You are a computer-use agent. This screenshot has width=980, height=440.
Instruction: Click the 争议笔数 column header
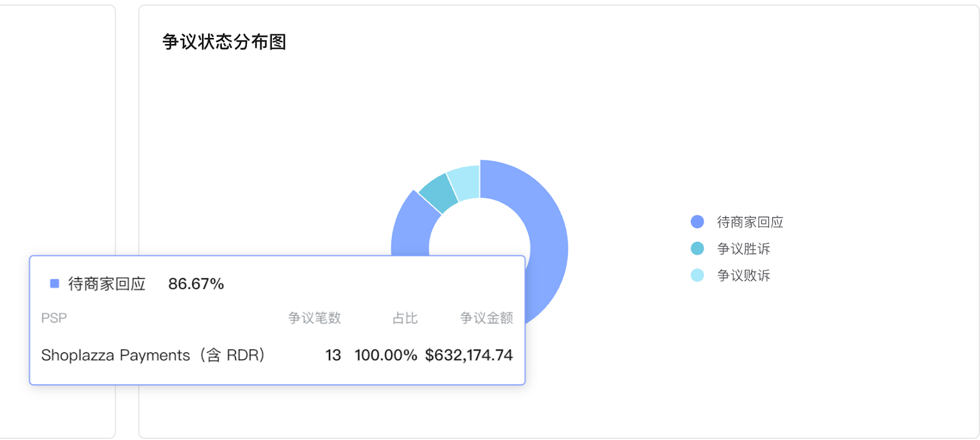tap(314, 318)
